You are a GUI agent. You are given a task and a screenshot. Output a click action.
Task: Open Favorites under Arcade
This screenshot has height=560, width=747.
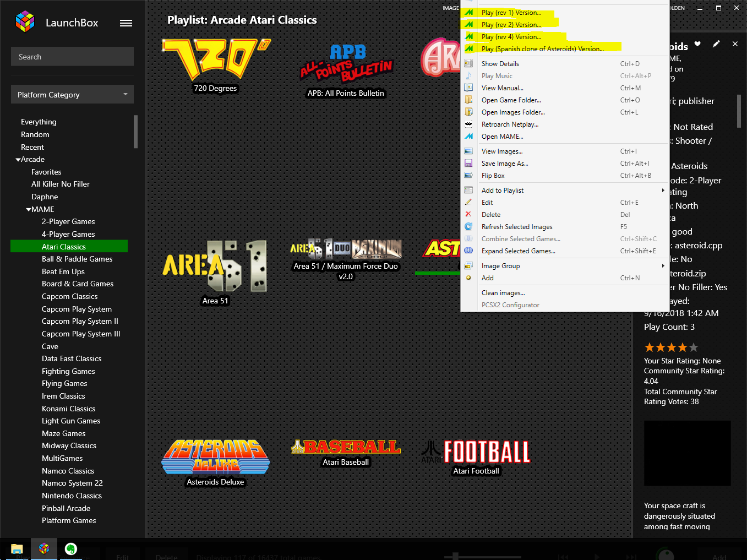coord(46,172)
